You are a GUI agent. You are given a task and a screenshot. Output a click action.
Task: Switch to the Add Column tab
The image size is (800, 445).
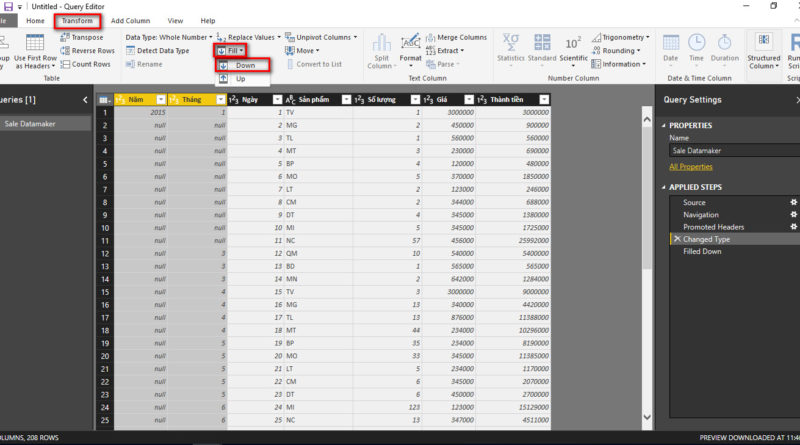(x=130, y=20)
